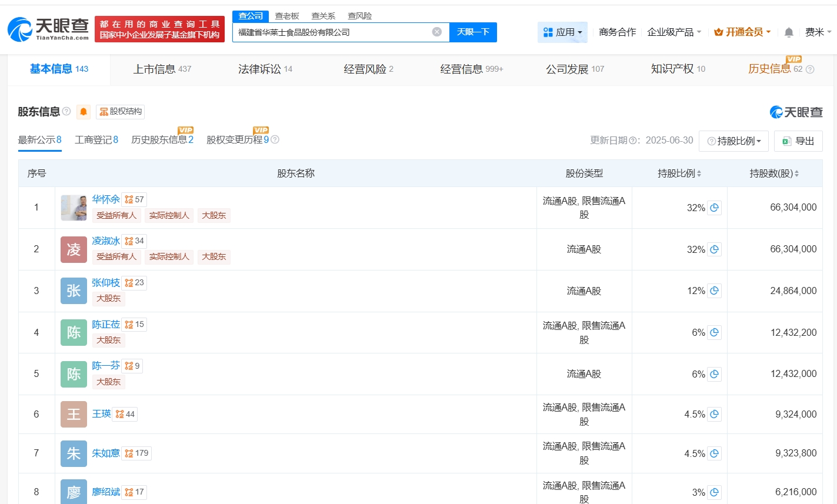Open shareholder 凌淑冰's profile link
This screenshot has height=504, width=837.
(106, 241)
